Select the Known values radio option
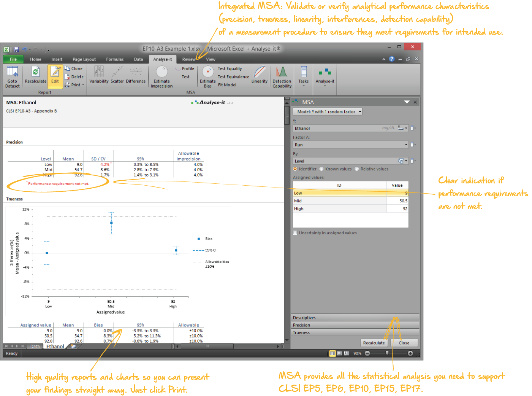This screenshot has width=532, height=396. pos(321,169)
